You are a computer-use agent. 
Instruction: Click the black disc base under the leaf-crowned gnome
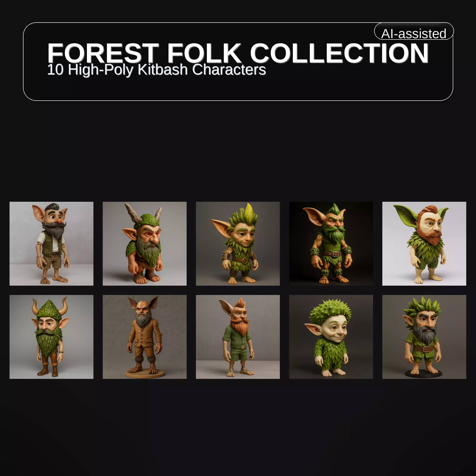click(424, 374)
